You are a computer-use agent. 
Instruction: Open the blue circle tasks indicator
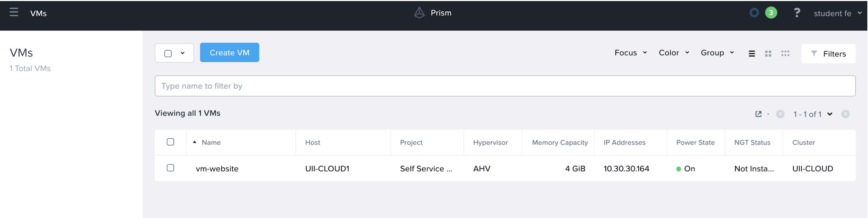pyautogui.click(x=754, y=13)
